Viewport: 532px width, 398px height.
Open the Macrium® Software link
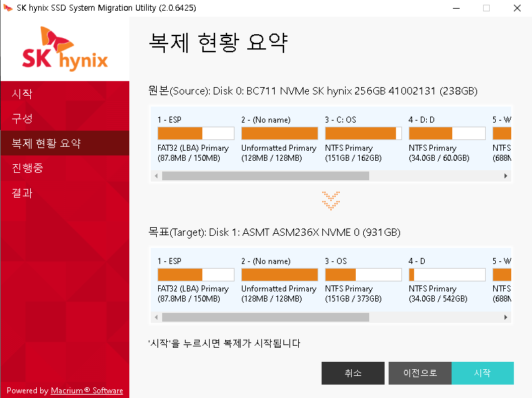(87, 391)
